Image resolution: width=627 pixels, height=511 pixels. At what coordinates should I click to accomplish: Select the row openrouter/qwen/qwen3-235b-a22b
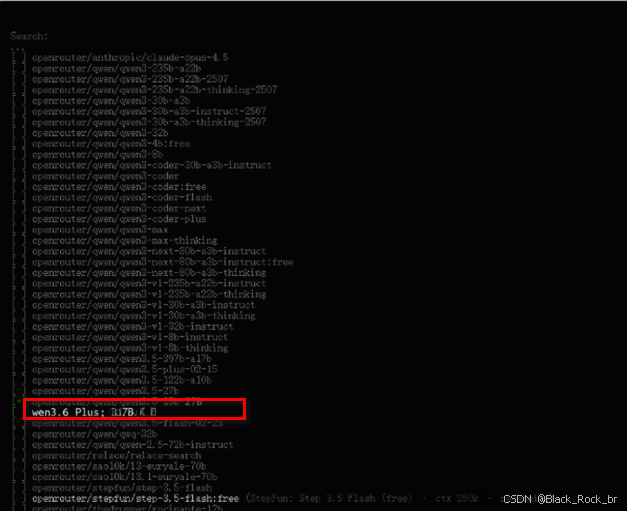coord(116,68)
